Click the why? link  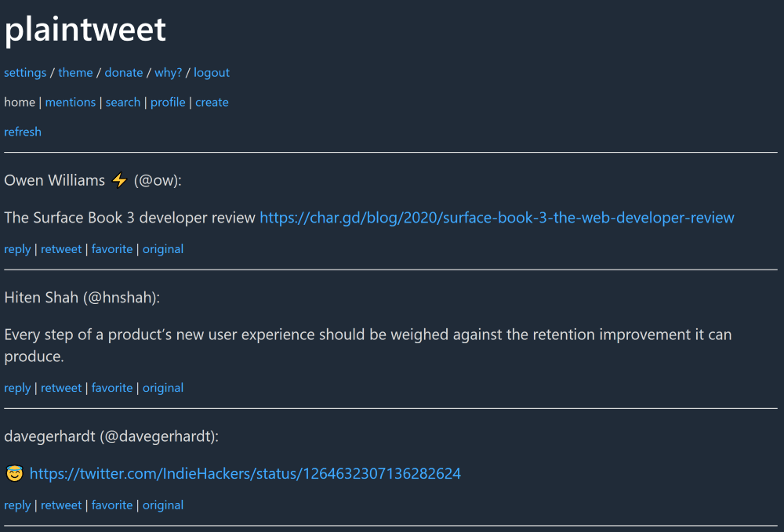[x=168, y=73]
